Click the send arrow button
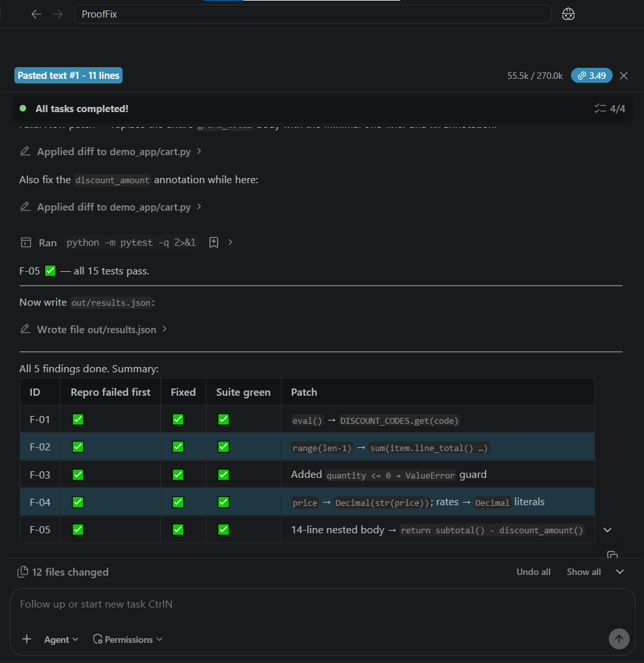 tap(619, 639)
